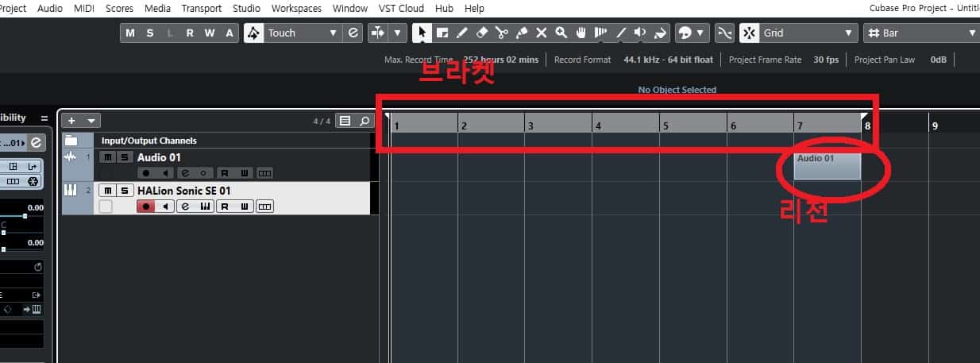Disable record on HALion Sonic SE 01
The height and width of the screenshot is (363, 980).
click(x=145, y=207)
